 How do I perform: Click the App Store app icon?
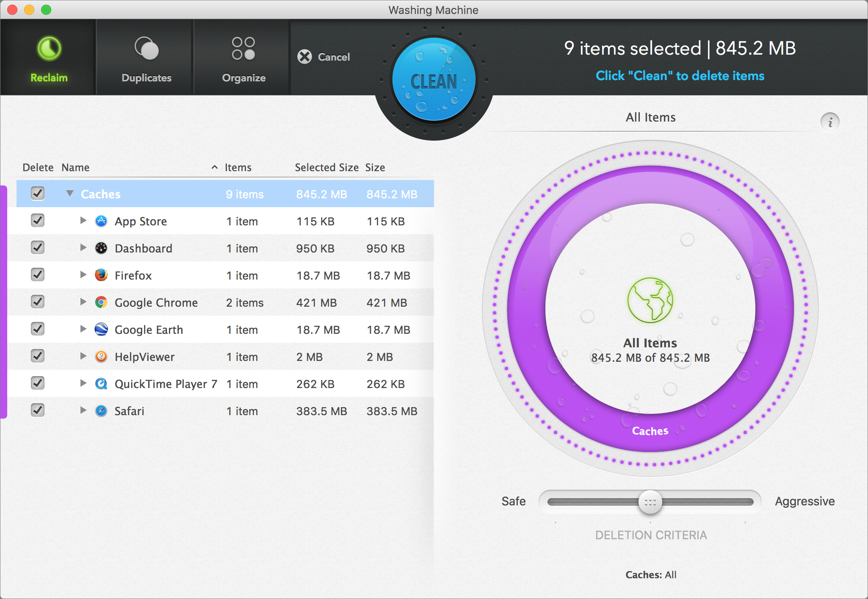[x=101, y=221]
